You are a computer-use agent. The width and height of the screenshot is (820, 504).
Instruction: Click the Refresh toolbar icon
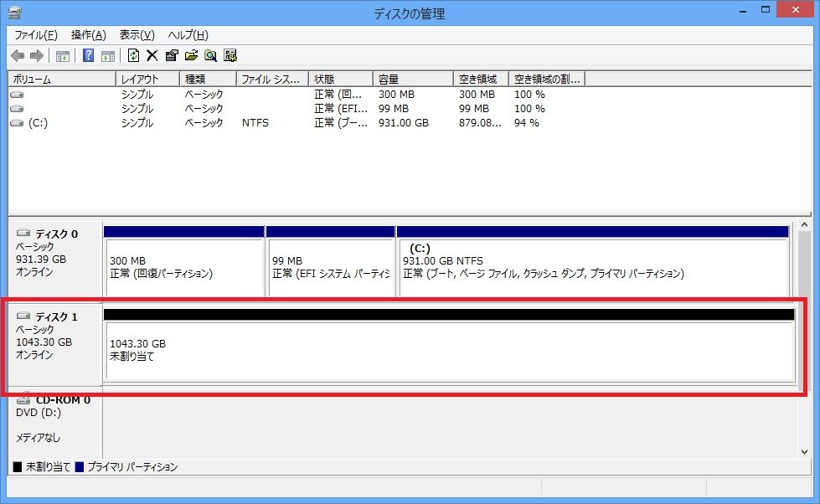click(133, 55)
